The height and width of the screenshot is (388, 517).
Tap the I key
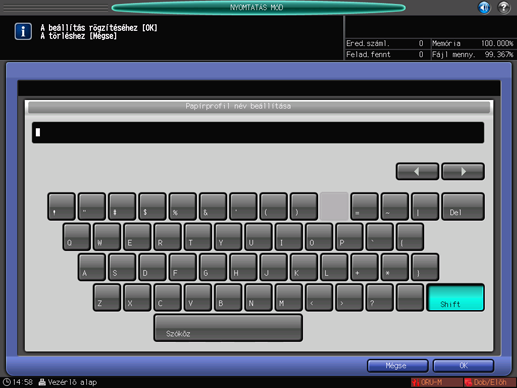(289, 237)
